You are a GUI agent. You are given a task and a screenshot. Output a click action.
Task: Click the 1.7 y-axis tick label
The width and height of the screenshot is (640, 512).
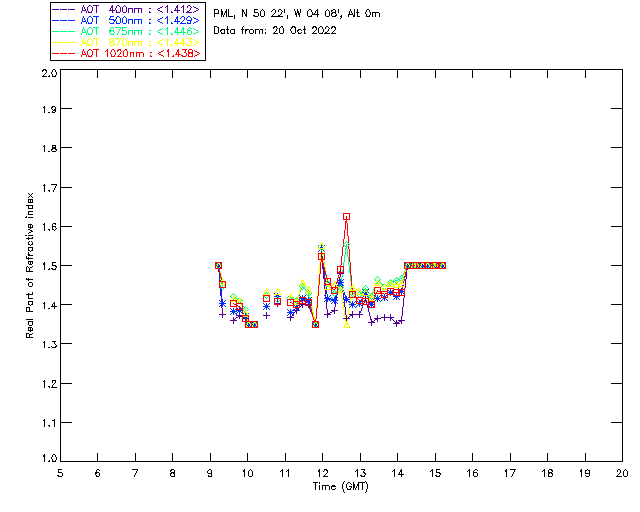pyautogui.click(x=49, y=188)
